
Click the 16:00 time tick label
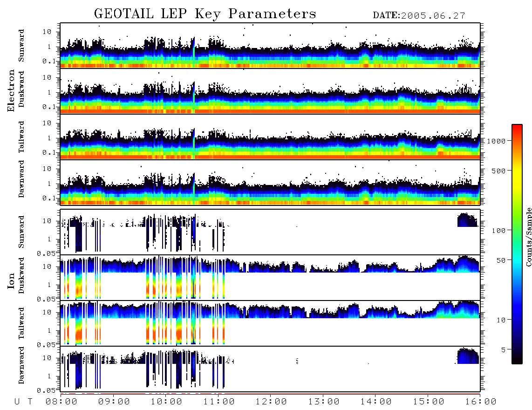(x=480, y=402)
